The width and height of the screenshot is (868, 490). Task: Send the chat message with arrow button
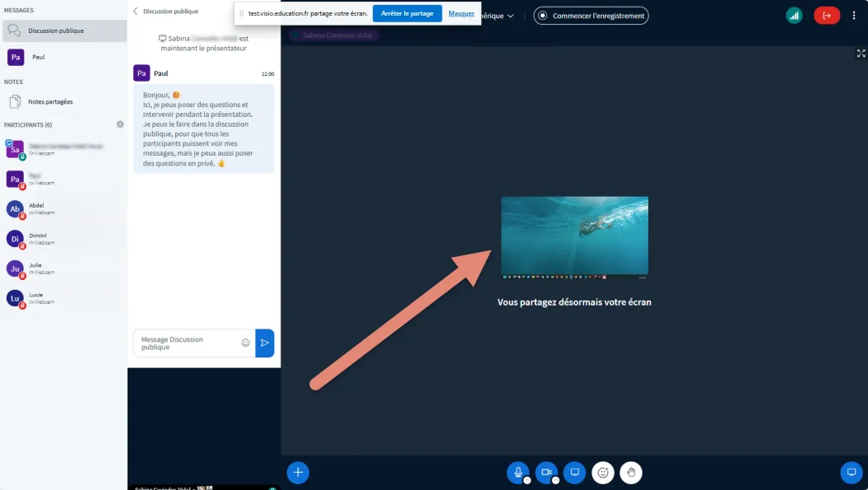(264, 343)
